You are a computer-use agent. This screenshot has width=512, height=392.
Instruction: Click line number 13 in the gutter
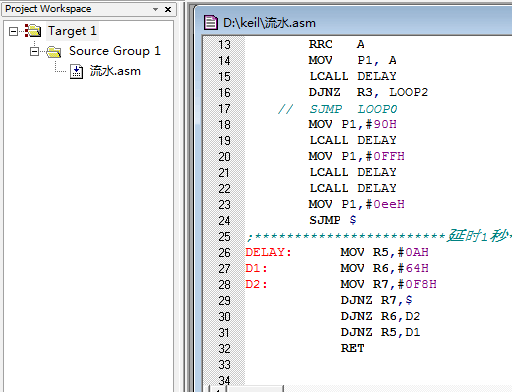[x=224, y=45]
